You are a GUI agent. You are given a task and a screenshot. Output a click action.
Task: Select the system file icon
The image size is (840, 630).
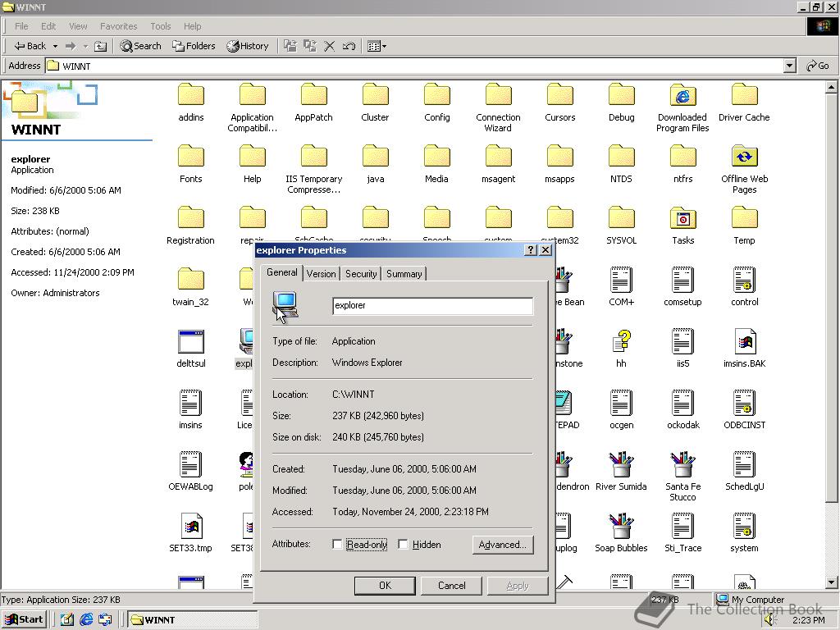pyautogui.click(x=744, y=526)
